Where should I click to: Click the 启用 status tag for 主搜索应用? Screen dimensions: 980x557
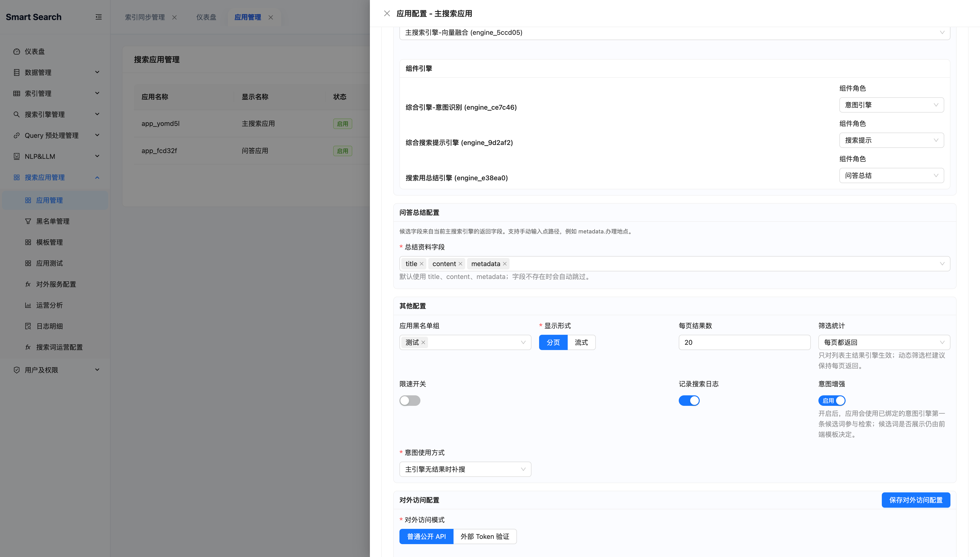tap(343, 124)
